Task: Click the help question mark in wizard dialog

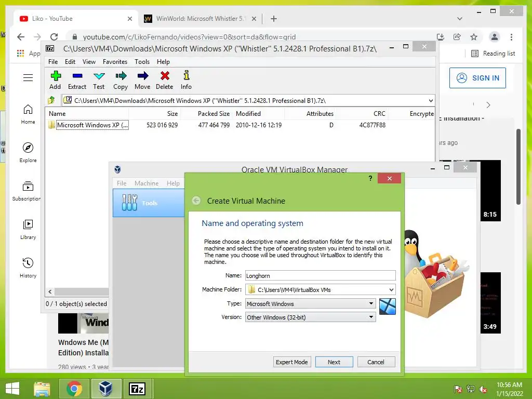Action: click(x=370, y=178)
